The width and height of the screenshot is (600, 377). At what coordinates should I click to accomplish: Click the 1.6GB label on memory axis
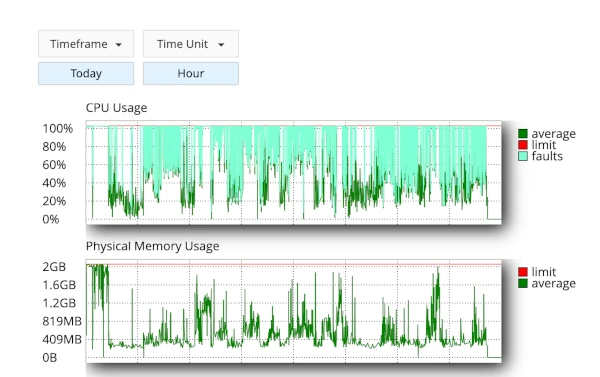59,285
